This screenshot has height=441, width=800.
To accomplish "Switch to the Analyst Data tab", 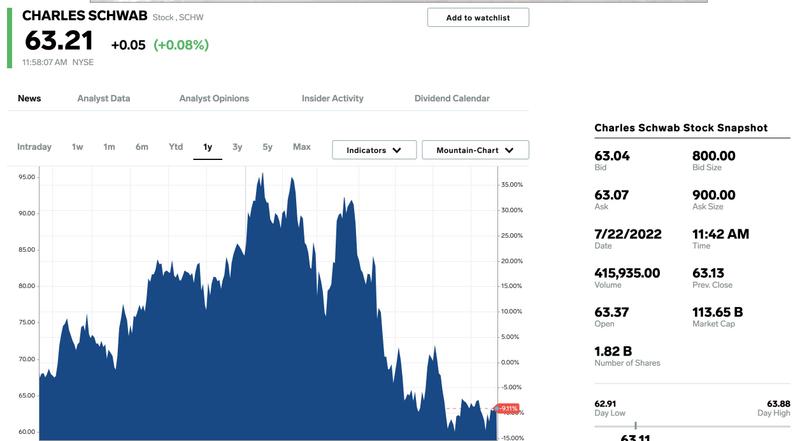I will click(x=104, y=98).
